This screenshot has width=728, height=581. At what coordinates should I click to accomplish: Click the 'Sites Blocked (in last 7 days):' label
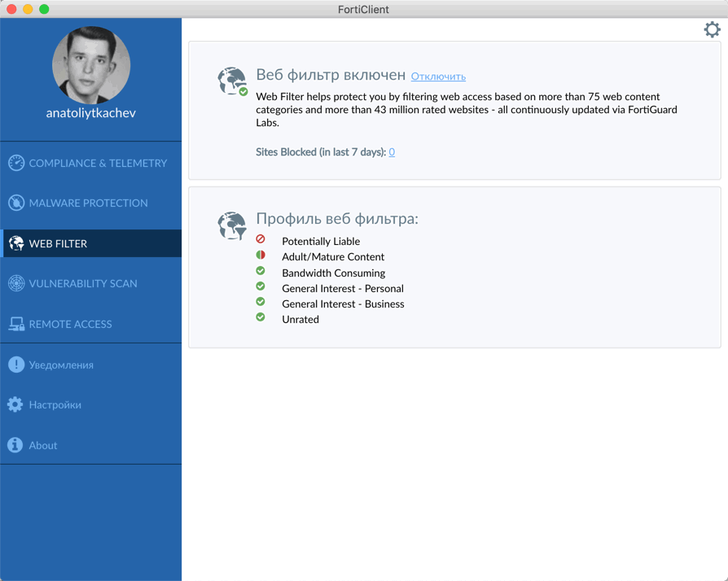pyautogui.click(x=321, y=151)
